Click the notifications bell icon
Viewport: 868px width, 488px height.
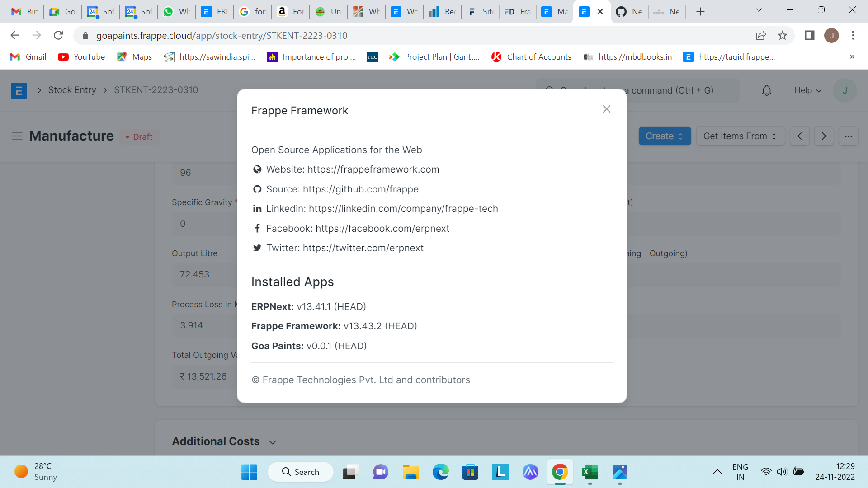tap(766, 90)
